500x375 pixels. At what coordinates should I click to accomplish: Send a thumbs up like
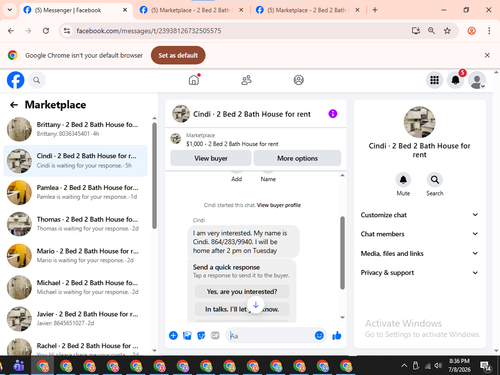tap(337, 335)
